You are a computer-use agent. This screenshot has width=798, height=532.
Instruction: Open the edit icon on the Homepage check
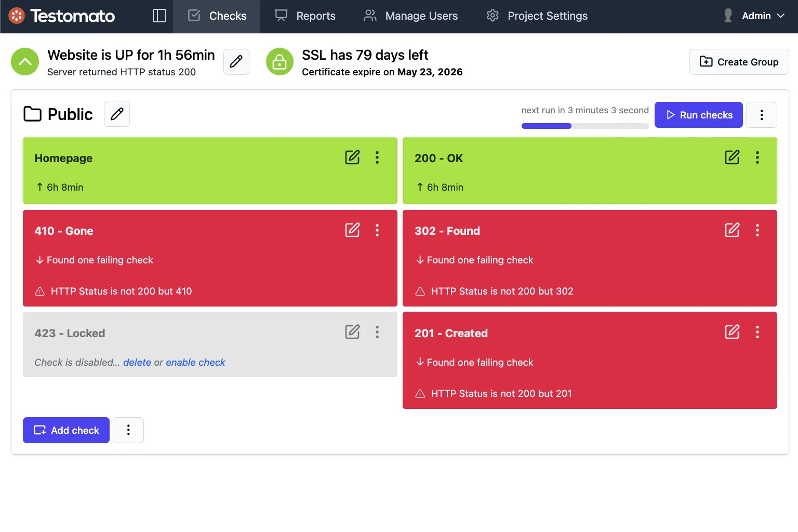click(x=352, y=157)
